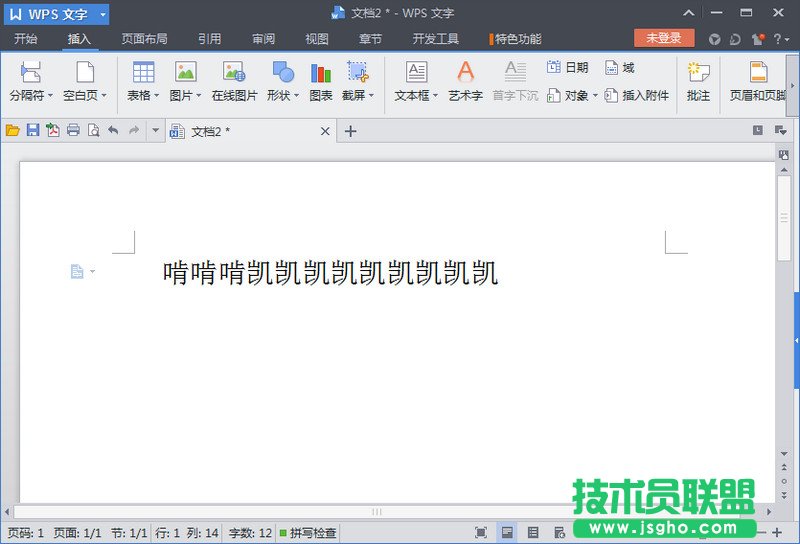Image resolution: width=800 pixels, height=544 pixels.
Task: Open the 引用 references tab
Action: (x=210, y=39)
